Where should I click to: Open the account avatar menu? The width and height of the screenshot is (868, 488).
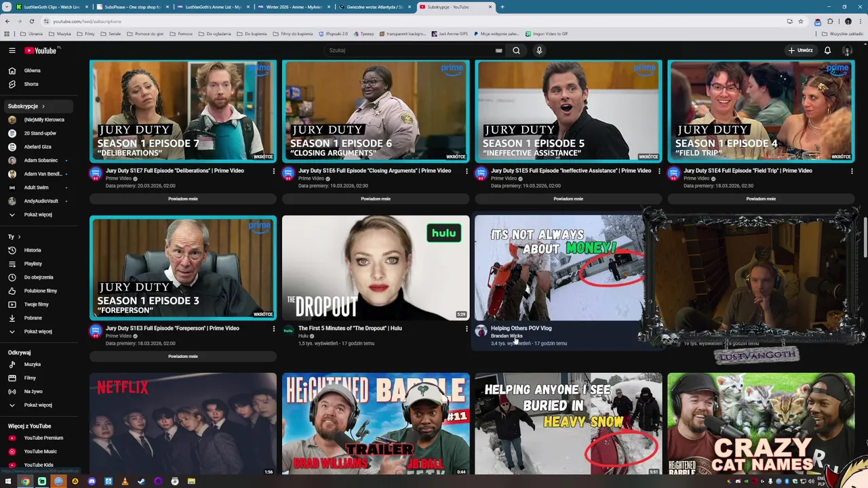847,50
